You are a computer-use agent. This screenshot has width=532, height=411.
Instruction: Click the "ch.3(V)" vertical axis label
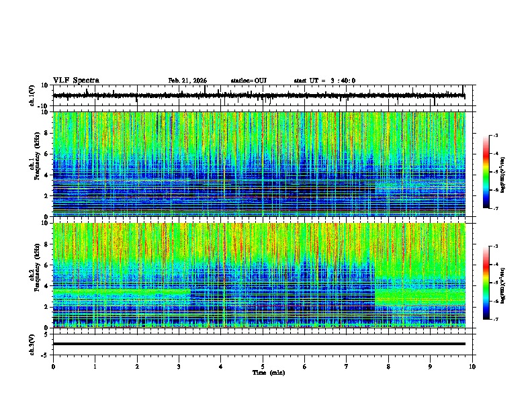pos(32,345)
